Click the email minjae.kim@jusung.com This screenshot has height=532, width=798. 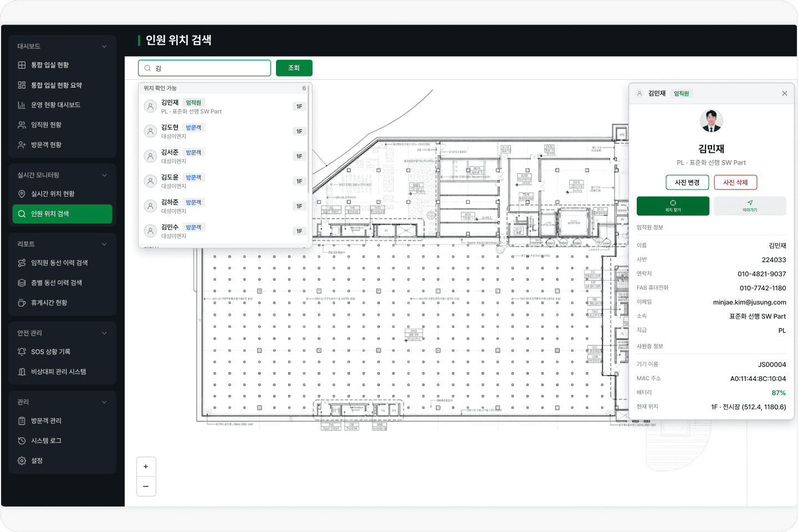(749, 302)
